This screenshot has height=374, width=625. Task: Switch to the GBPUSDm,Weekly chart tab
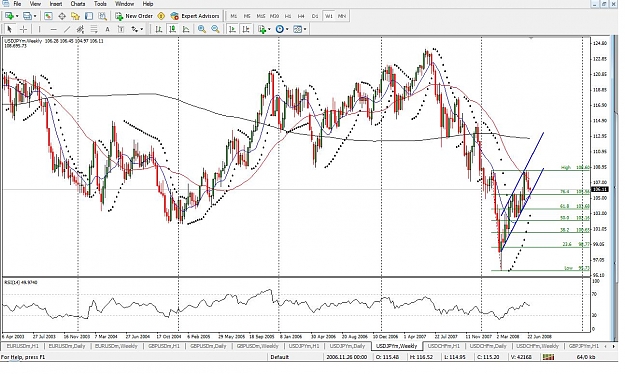coord(257,346)
